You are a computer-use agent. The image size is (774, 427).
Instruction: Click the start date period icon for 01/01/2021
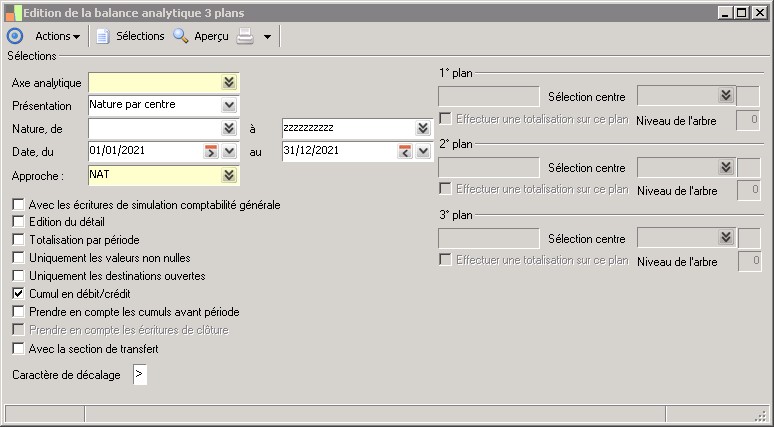(x=210, y=151)
